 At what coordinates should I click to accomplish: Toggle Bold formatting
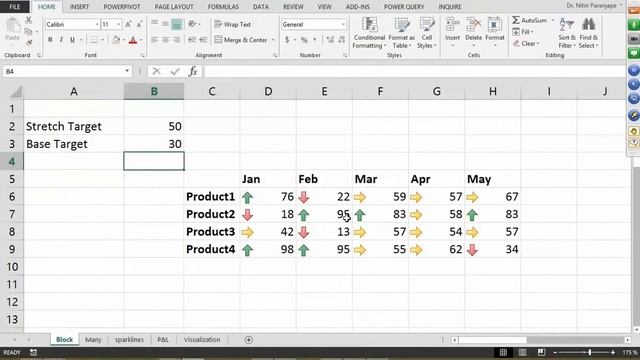(x=50, y=40)
